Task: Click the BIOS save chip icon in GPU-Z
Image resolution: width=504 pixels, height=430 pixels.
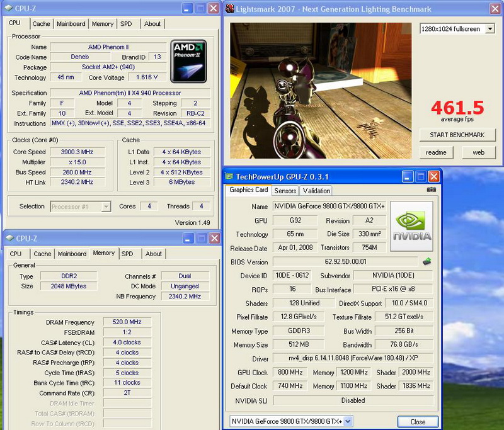Action: coord(427,262)
